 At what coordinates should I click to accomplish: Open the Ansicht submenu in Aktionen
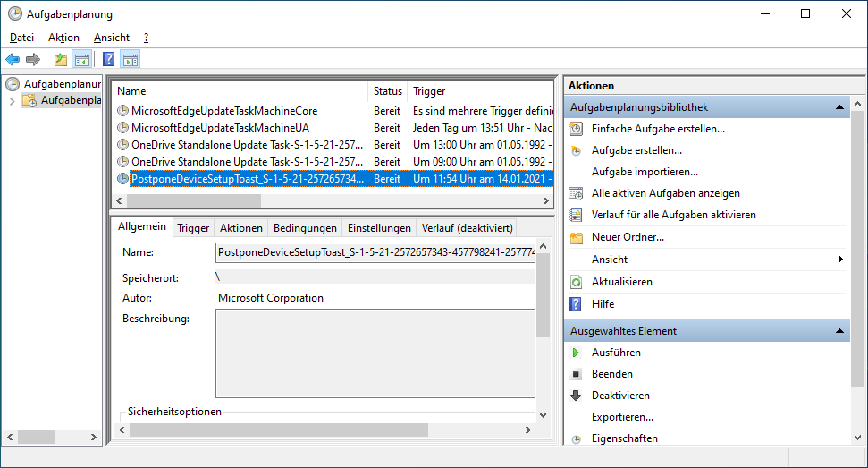tap(610, 260)
